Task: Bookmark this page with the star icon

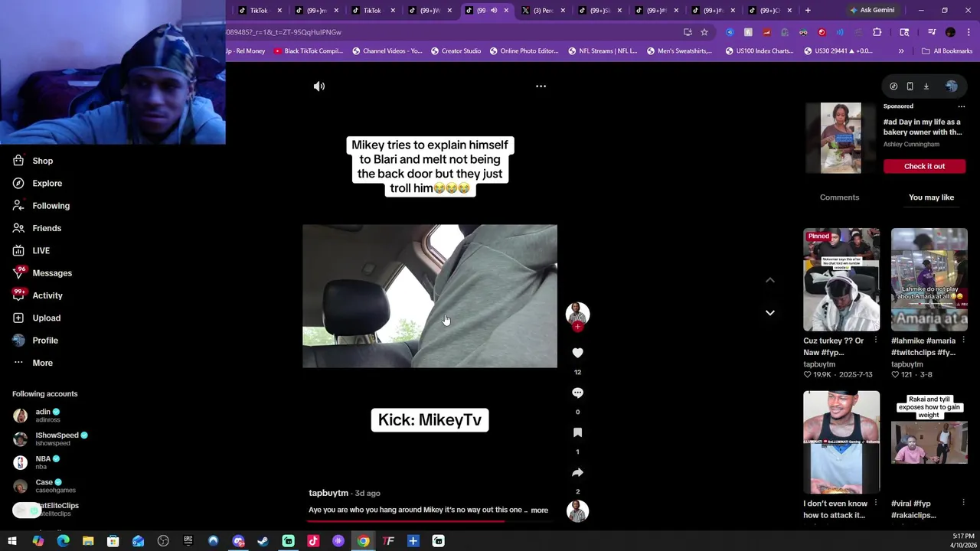Action: (704, 32)
